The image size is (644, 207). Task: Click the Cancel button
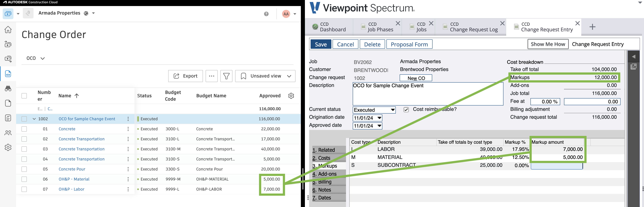click(345, 44)
